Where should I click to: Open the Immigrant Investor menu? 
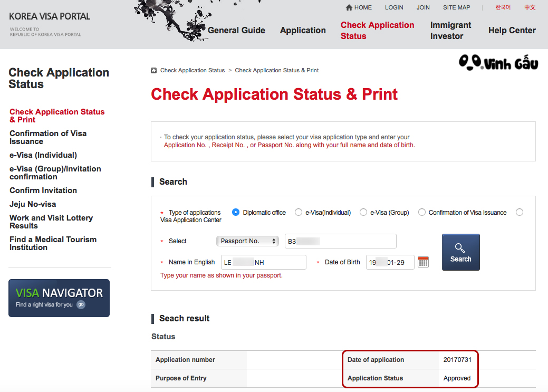click(x=451, y=30)
